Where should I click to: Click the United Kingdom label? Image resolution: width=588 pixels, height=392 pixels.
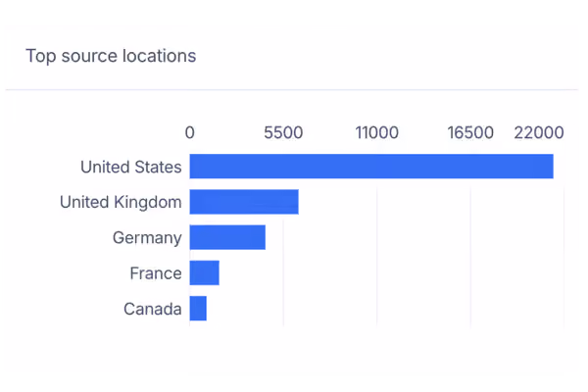[x=121, y=202]
